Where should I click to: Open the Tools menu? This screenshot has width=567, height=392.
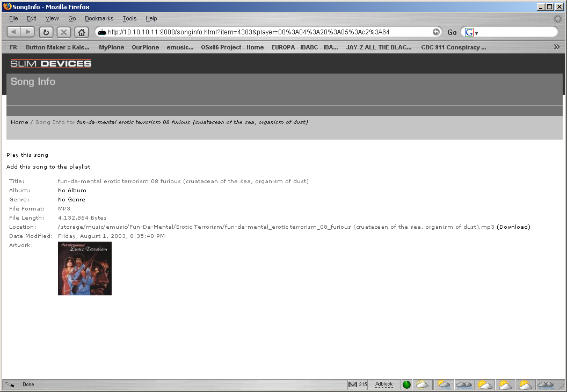(129, 18)
